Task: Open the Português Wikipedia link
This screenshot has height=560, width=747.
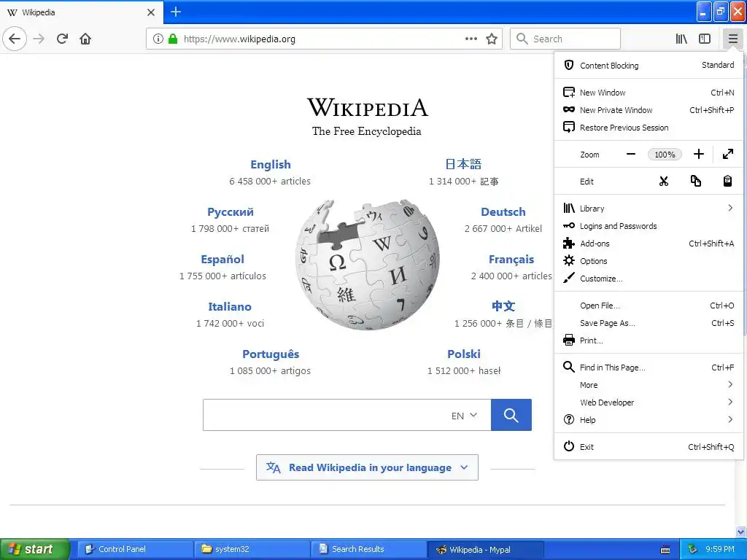Action: click(x=271, y=354)
